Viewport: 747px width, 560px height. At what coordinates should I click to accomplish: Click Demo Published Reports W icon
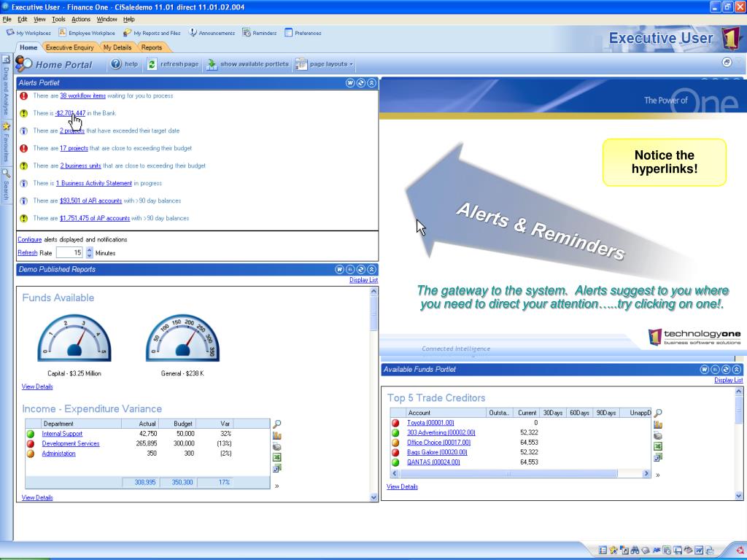point(340,270)
